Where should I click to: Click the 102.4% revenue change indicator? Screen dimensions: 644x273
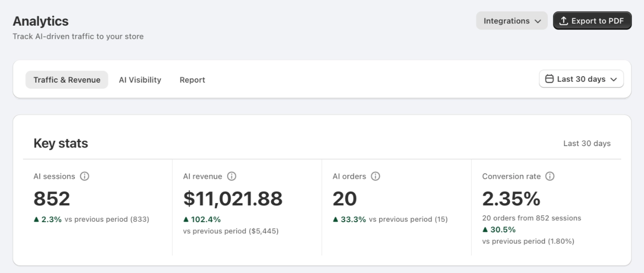tap(202, 219)
